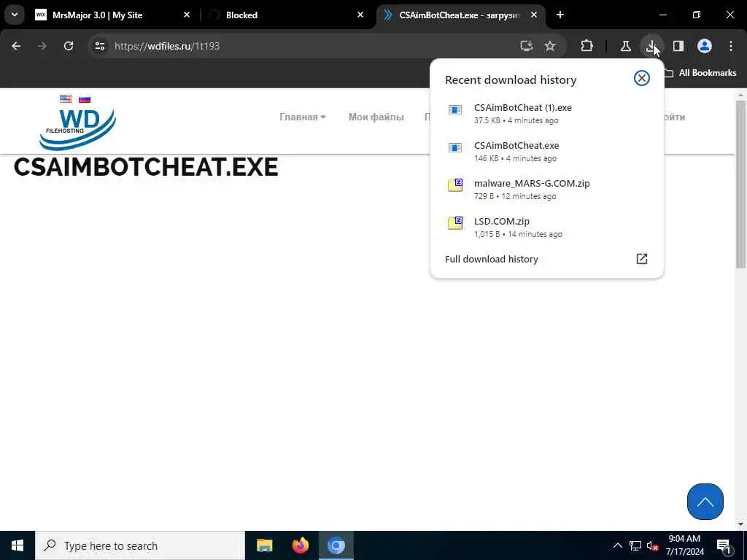Viewport: 747px width, 560px height.
Task: Open LSD.COM.zip download entry
Action: click(x=546, y=227)
